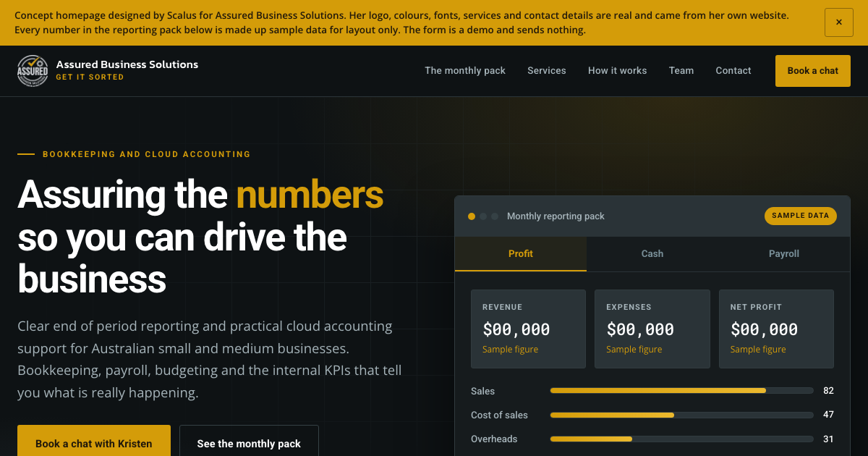
Task: Click the Sales progress bar
Action: coord(681,391)
